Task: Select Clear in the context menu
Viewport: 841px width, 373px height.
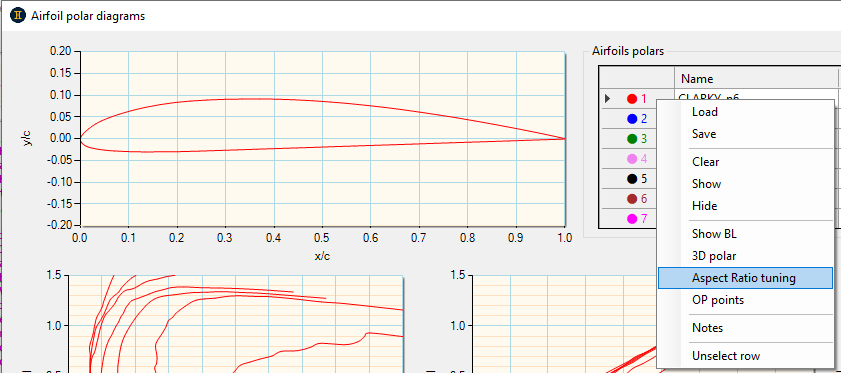Action: click(746, 162)
